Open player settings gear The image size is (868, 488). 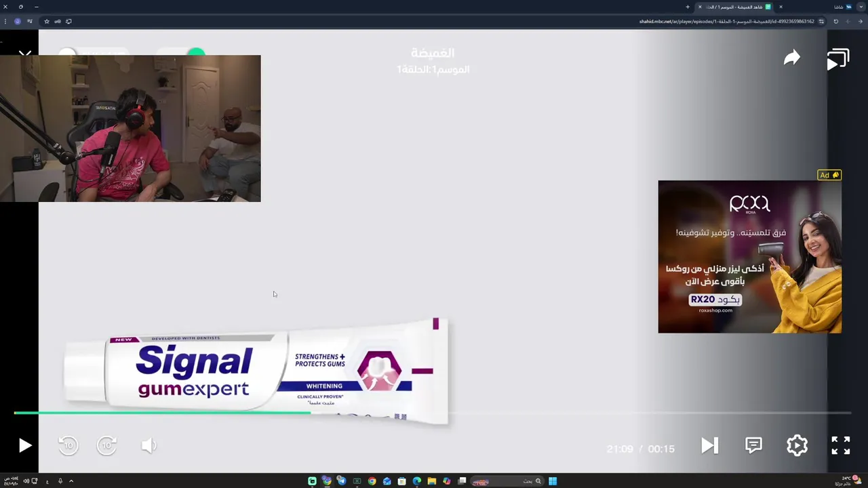[797, 445]
